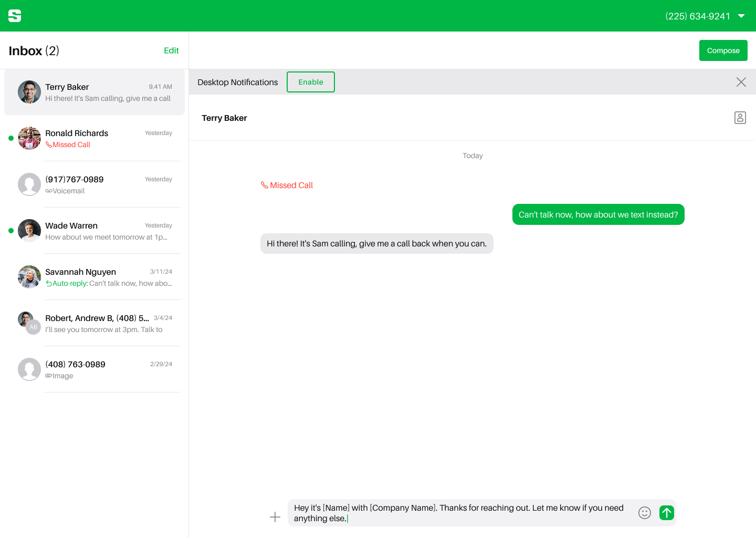Open Terry Baker's contact details icon
The image size is (756, 538).
(x=740, y=118)
